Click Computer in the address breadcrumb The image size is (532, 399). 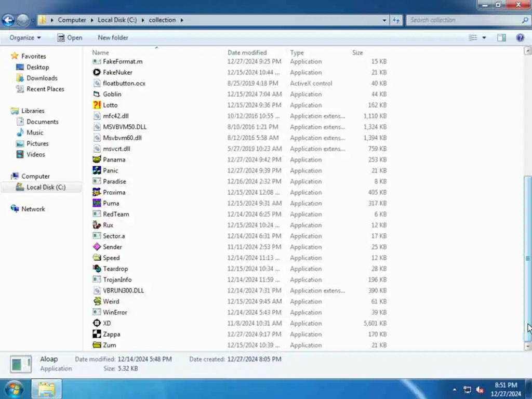click(x=72, y=20)
